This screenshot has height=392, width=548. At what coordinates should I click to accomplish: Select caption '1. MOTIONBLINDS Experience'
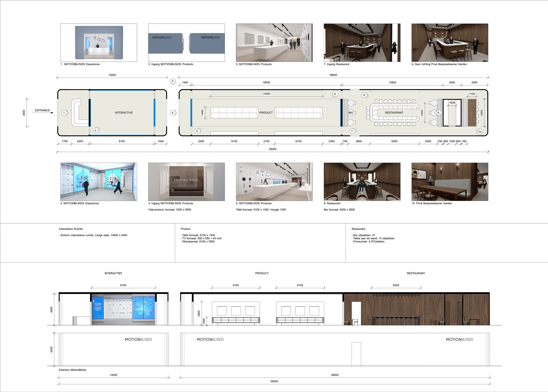click(80, 64)
